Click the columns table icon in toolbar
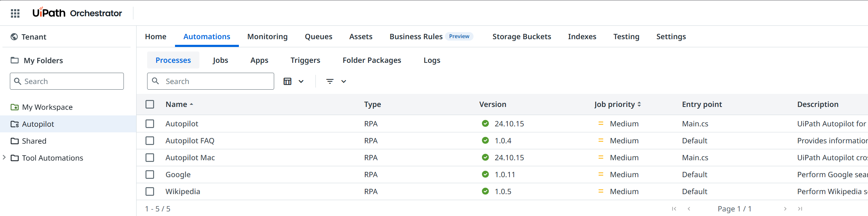868x216 pixels. coord(288,82)
